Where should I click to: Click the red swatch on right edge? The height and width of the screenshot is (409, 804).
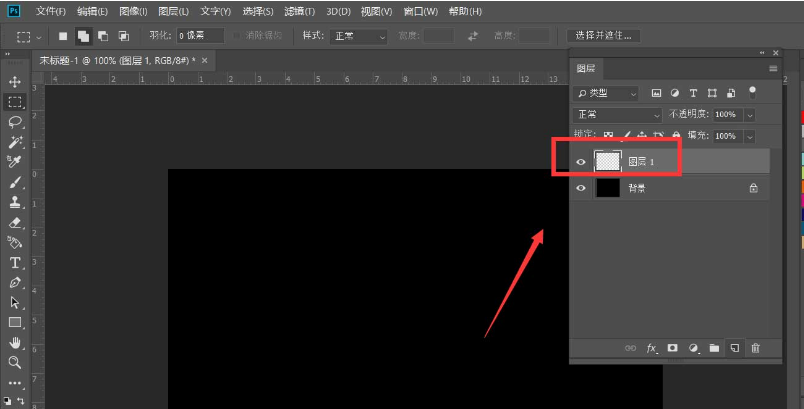[x=802, y=117]
